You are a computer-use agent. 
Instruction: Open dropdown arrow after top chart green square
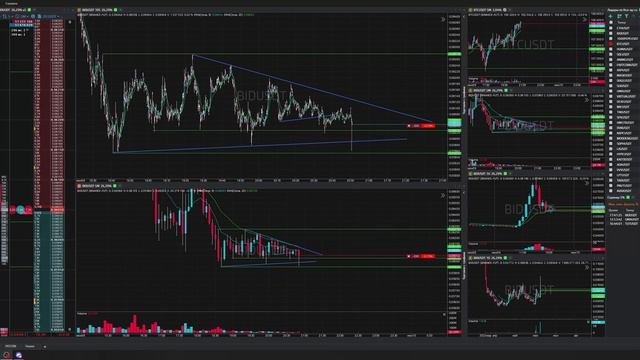(x=120, y=10)
